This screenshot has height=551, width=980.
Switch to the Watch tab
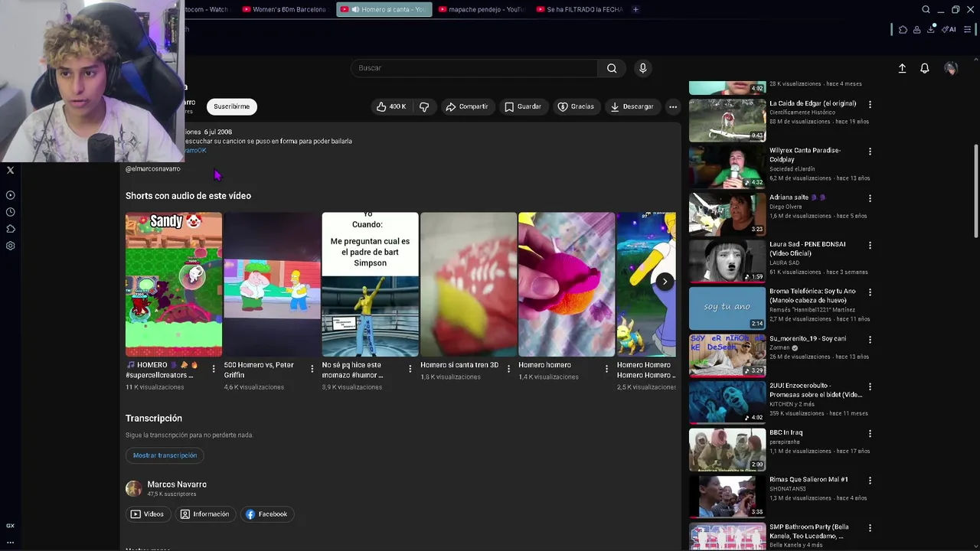pos(207,9)
